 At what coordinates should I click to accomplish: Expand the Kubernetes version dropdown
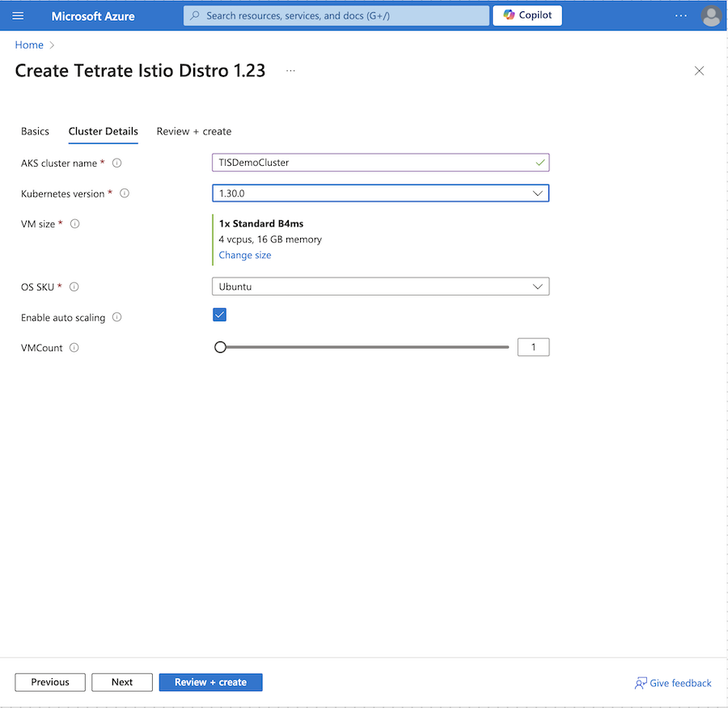[x=380, y=193]
